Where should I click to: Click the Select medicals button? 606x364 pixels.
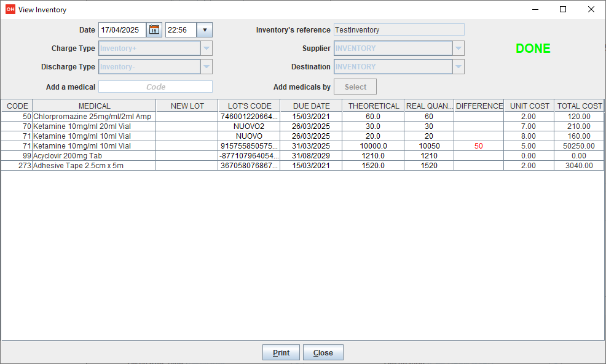point(355,87)
